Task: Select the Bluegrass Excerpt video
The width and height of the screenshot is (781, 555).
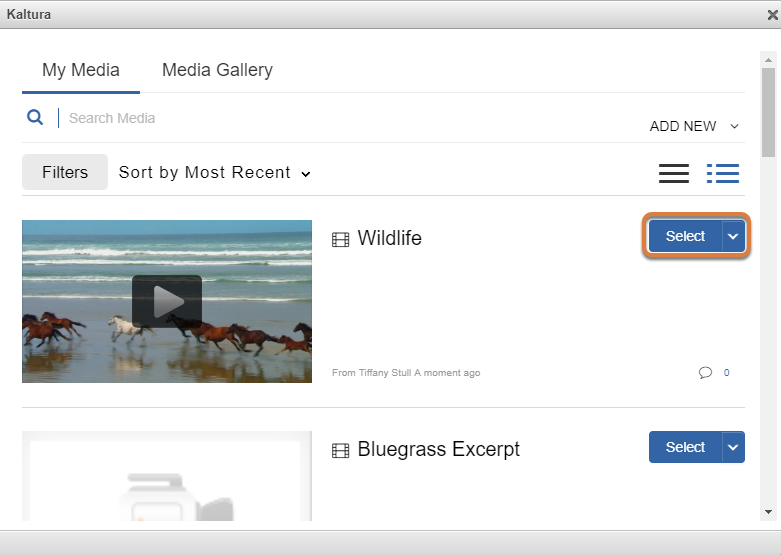Action: click(685, 447)
